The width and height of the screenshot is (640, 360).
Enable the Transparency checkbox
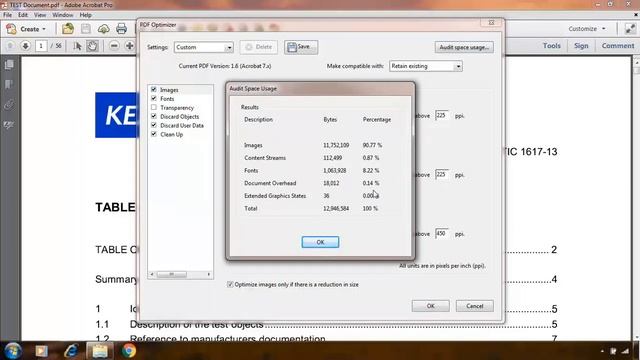154,107
